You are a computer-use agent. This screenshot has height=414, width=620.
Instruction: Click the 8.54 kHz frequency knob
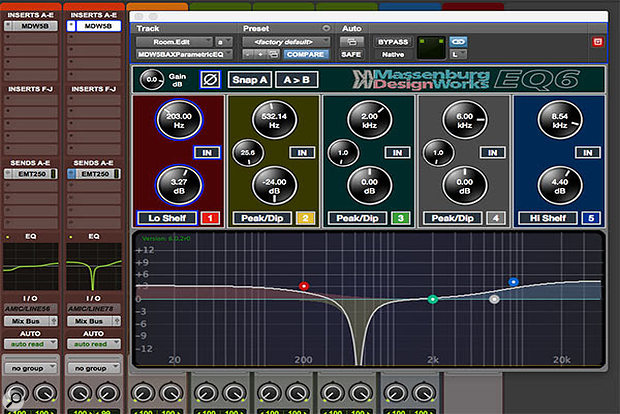coord(560,120)
